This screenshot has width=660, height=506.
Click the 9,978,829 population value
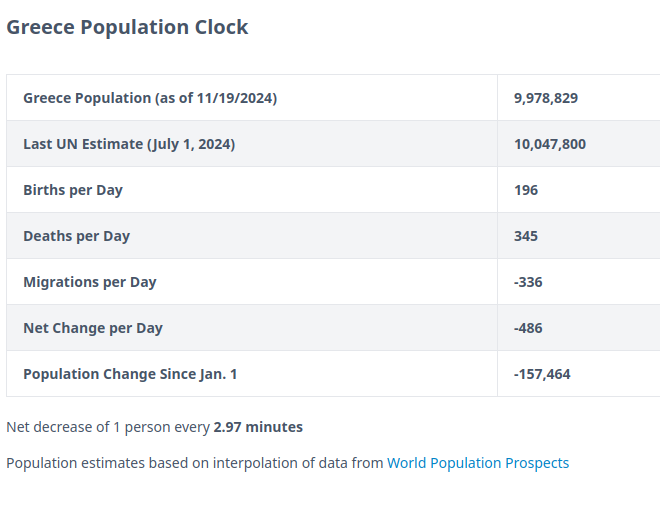click(x=546, y=98)
